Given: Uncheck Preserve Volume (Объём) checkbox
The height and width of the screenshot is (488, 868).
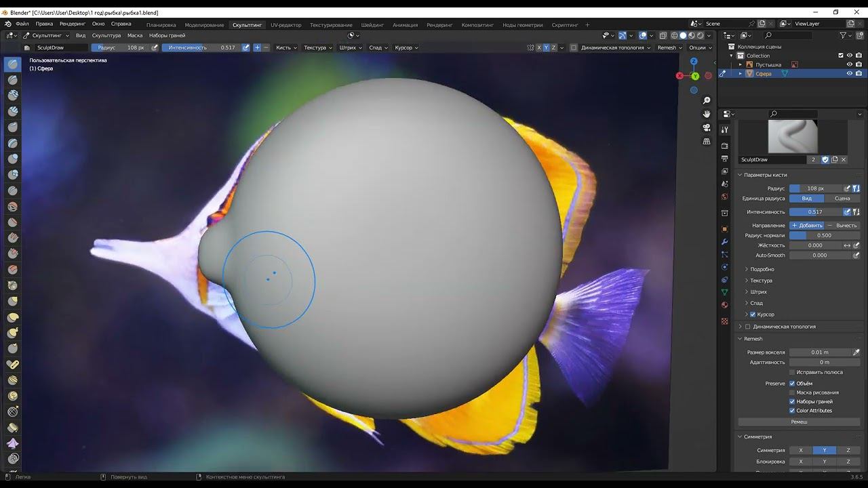Looking at the screenshot, I should pos(792,384).
